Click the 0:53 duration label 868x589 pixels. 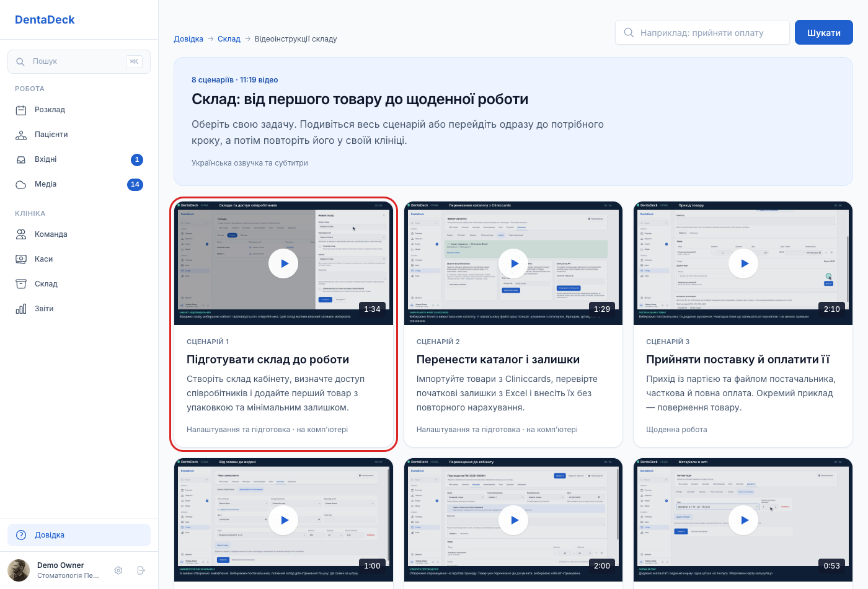(832, 566)
